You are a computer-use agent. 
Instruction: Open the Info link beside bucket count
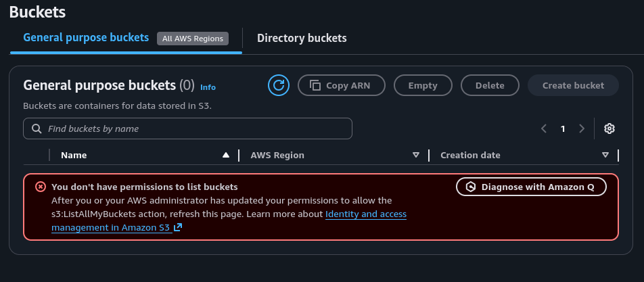208,87
